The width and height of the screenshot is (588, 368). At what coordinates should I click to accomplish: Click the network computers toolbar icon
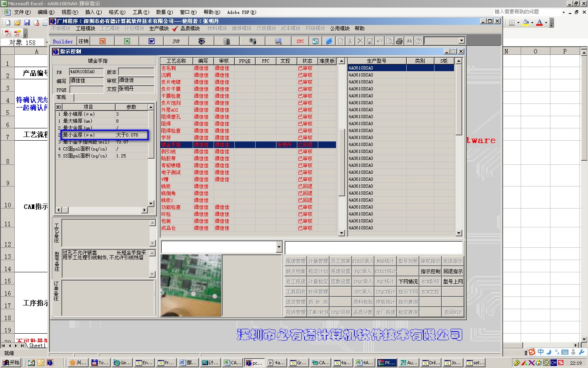(253, 41)
